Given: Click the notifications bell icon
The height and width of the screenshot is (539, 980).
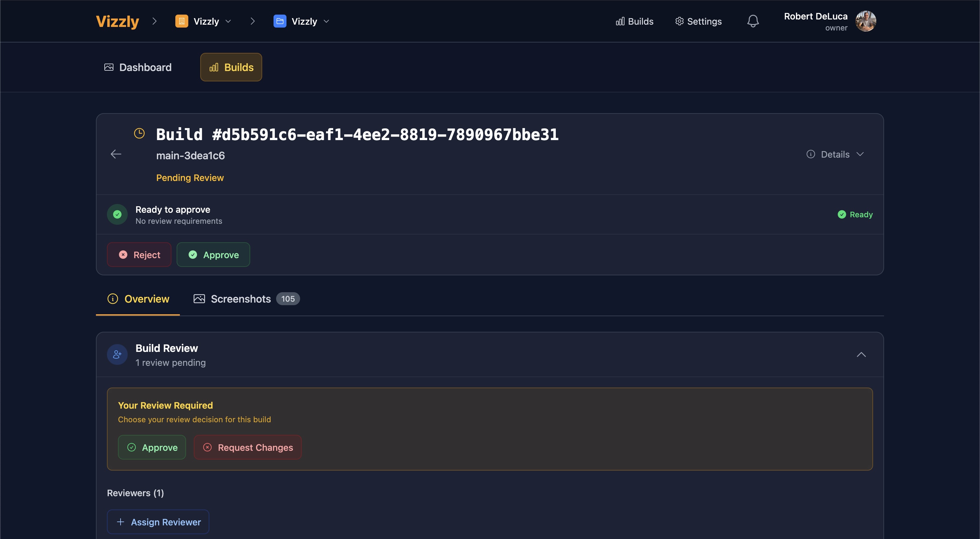Looking at the screenshot, I should coord(753,21).
